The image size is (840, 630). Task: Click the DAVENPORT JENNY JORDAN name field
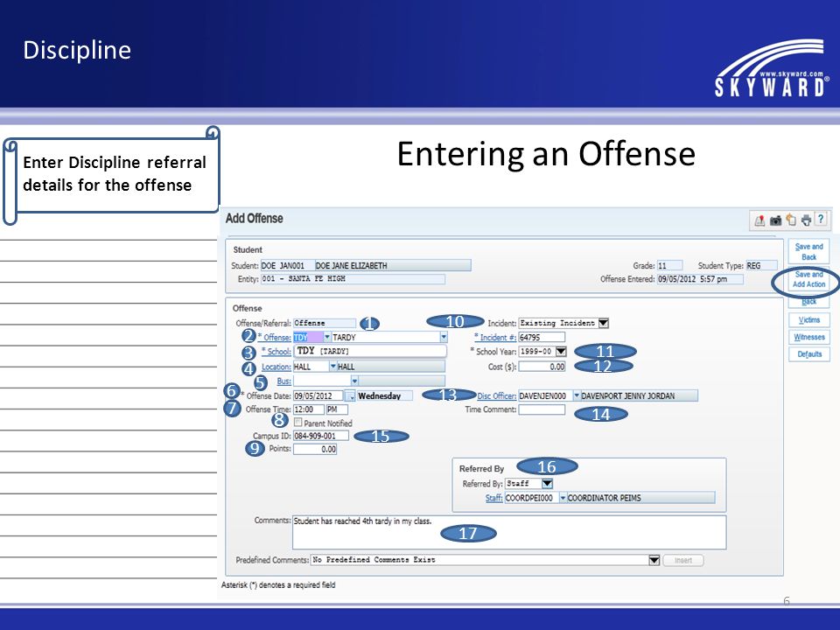639,395
